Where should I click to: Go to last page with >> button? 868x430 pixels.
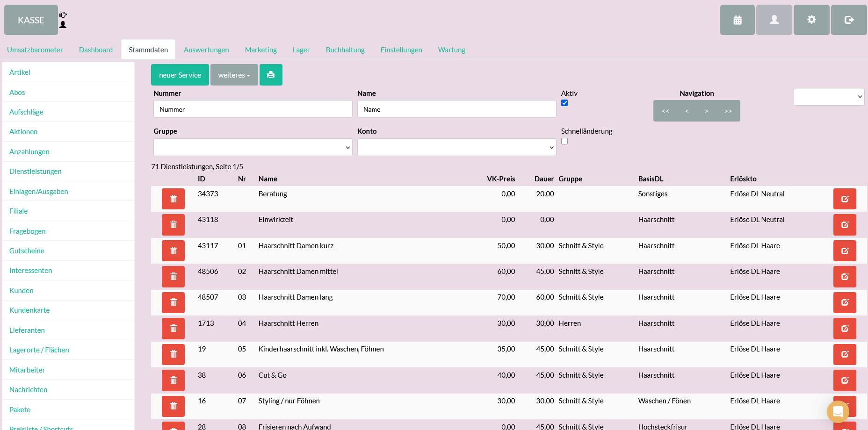click(x=728, y=111)
